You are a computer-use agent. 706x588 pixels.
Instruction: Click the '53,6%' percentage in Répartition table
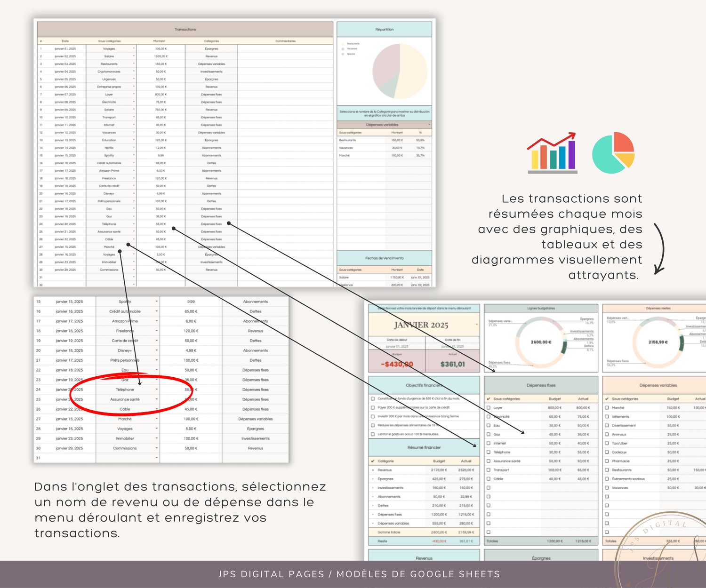pos(420,140)
